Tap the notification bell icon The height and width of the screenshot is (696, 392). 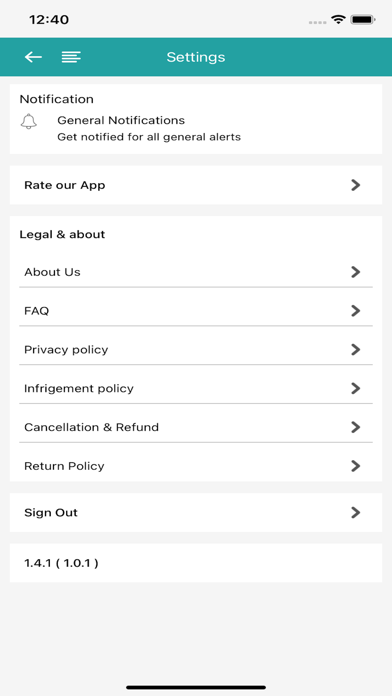pyautogui.click(x=29, y=121)
